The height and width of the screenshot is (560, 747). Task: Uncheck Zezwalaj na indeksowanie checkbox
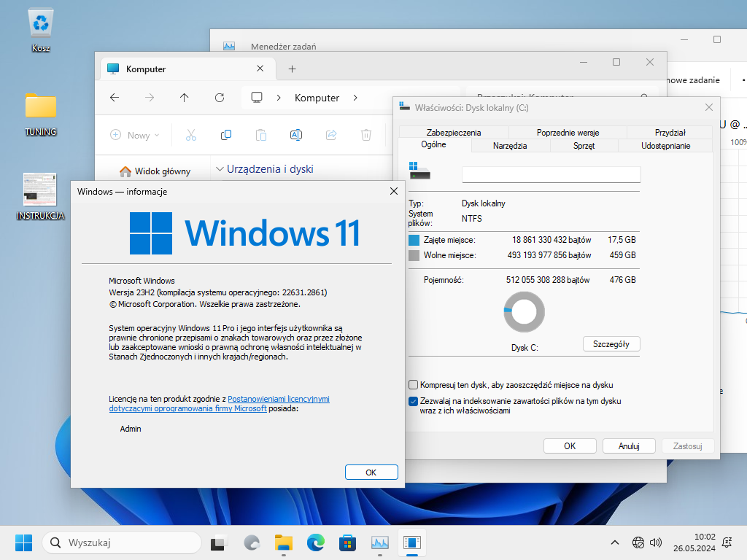pyautogui.click(x=413, y=402)
